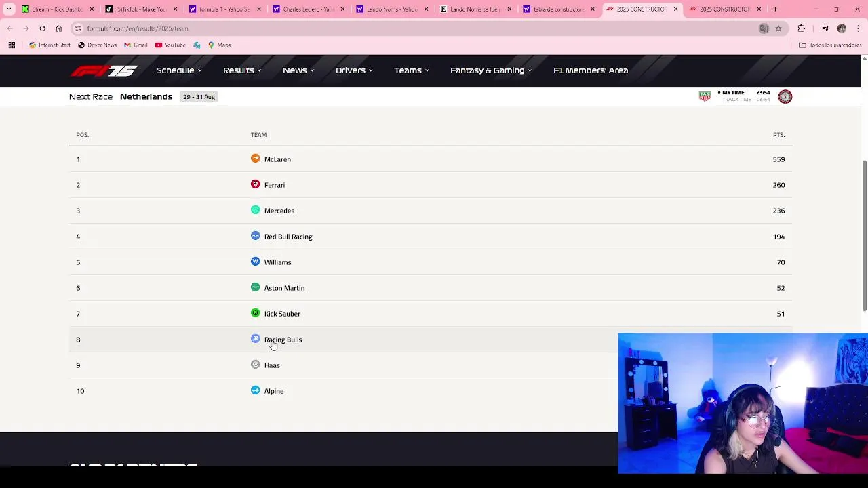
Task: Open the media control icon in toolbar
Action: [x=825, y=28]
